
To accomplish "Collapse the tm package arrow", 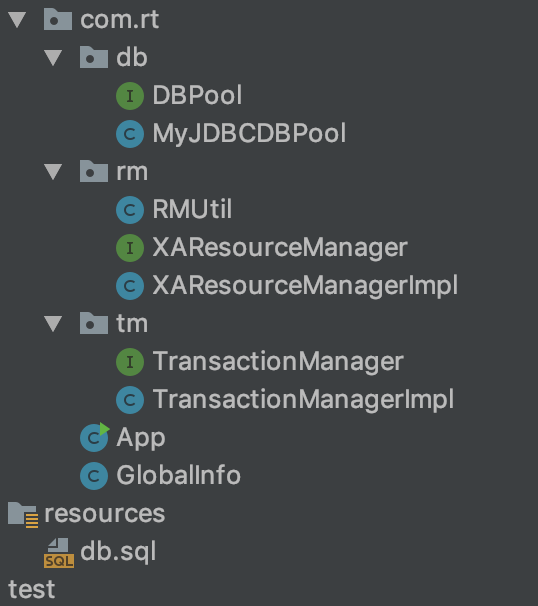I will pos(53,324).
